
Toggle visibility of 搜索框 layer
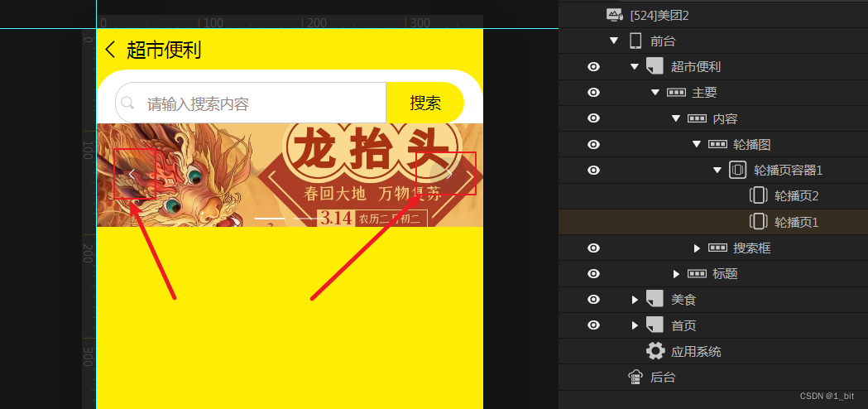[593, 248]
